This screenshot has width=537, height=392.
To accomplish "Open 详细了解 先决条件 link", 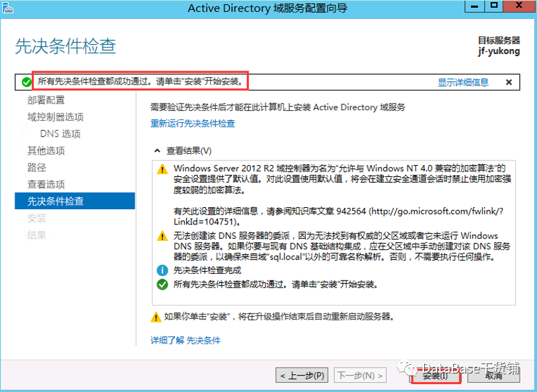I will (x=186, y=341).
